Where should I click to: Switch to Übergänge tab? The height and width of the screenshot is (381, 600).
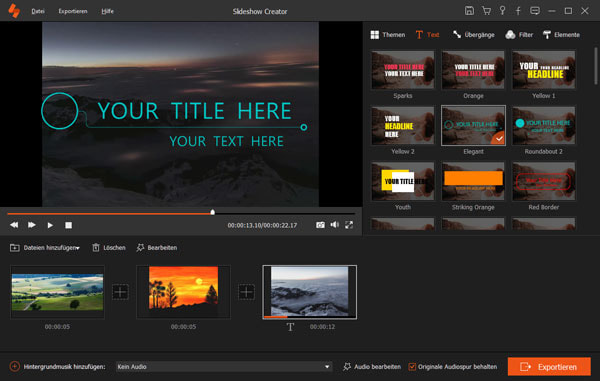[x=473, y=35]
